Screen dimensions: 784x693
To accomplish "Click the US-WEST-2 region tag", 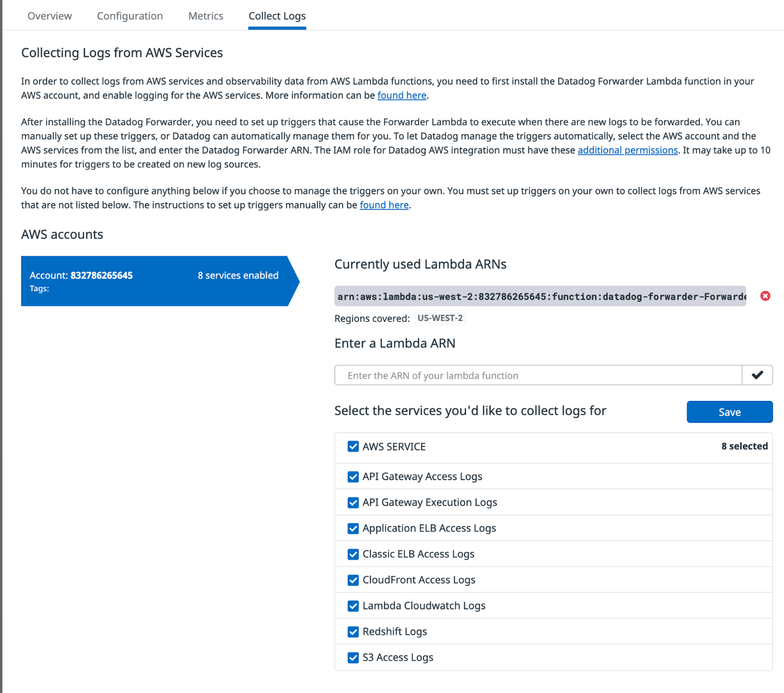I will point(440,318).
